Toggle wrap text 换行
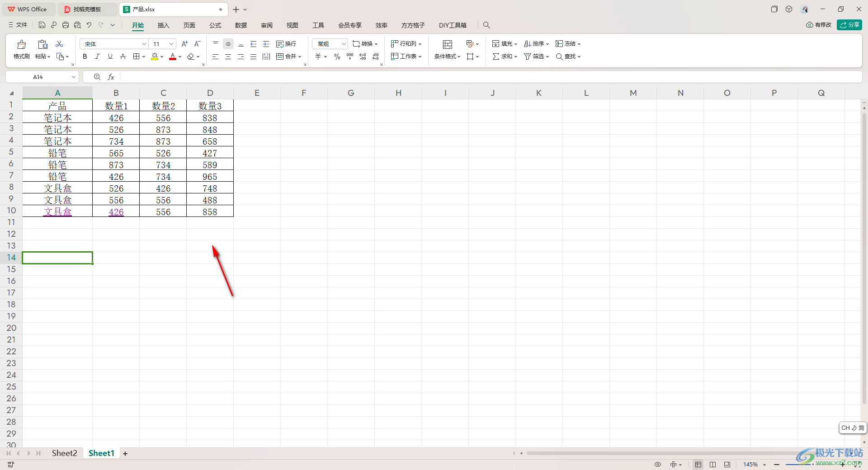The image size is (868, 470). click(x=286, y=44)
